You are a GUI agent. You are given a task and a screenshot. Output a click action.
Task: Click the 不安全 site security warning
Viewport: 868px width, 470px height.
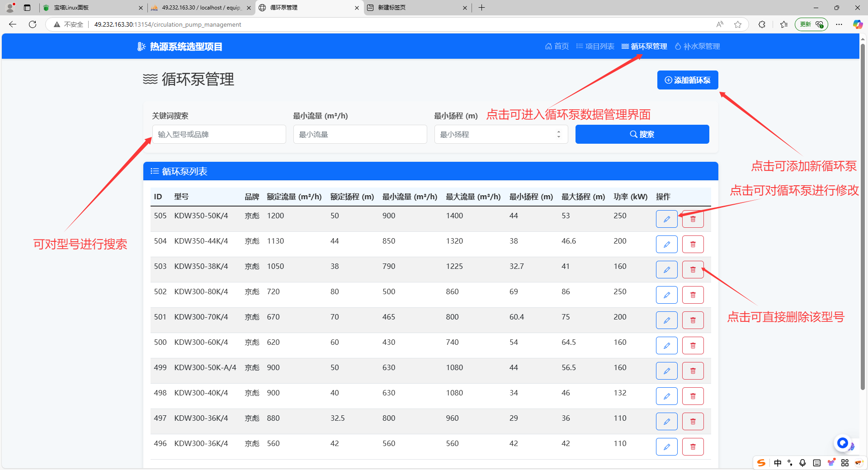coord(68,24)
